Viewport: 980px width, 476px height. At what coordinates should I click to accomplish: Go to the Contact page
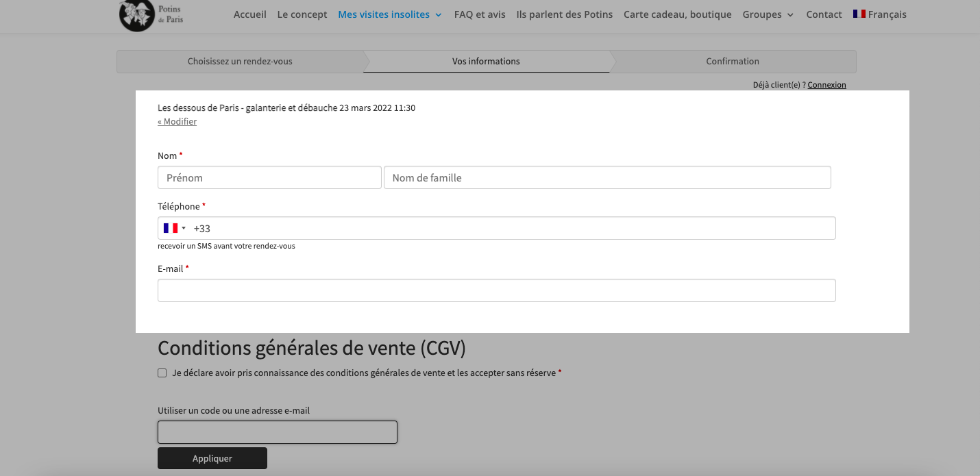[x=824, y=14]
